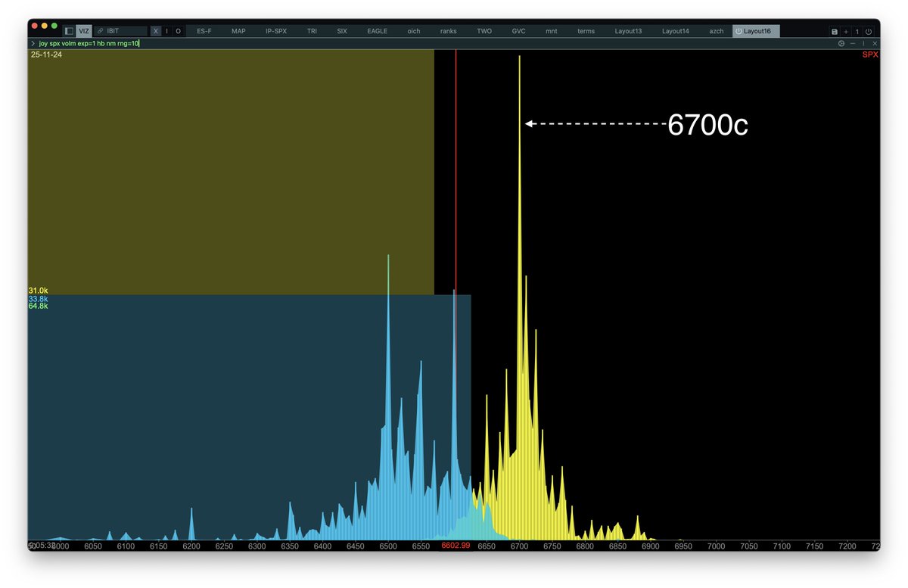The height and width of the screenshot is (588, 908).
Task: Click the 64.8k green volume label
Action: click(x=38, y=306)
